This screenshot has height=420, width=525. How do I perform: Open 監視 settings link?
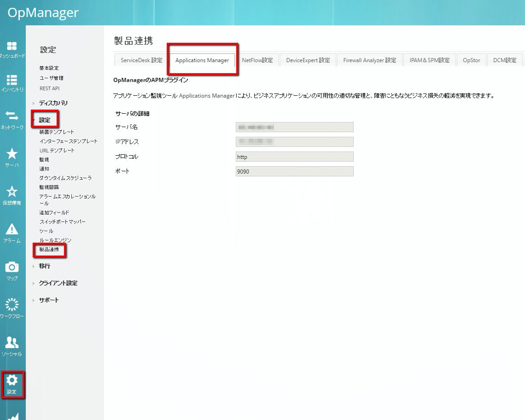(44, 160)
